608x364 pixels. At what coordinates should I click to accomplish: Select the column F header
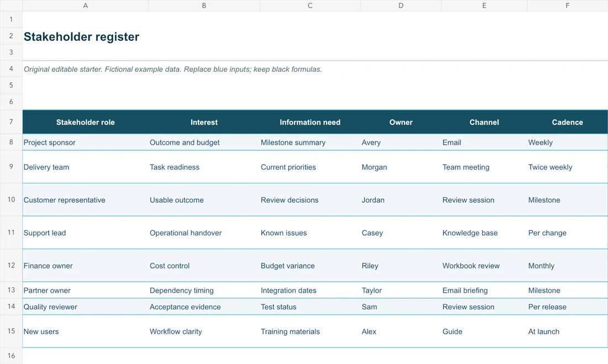567,6
